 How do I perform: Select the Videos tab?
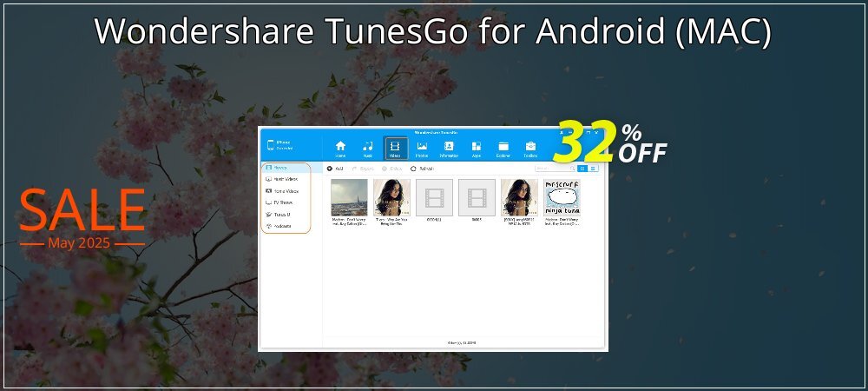(395, 149)
